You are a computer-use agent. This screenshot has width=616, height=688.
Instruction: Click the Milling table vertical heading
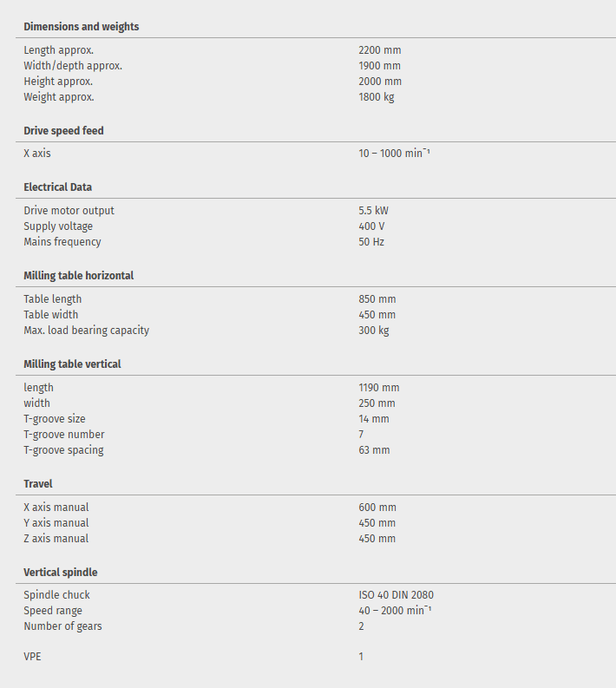(x=73, y=364)
